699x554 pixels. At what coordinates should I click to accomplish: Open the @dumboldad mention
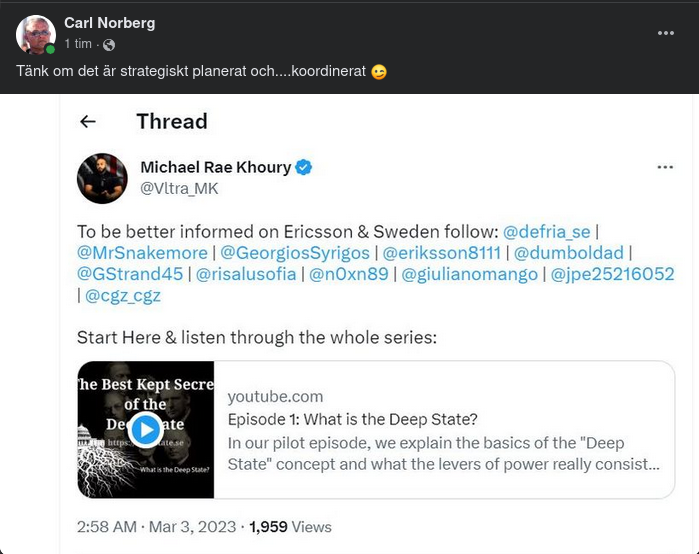click(568, 253)
